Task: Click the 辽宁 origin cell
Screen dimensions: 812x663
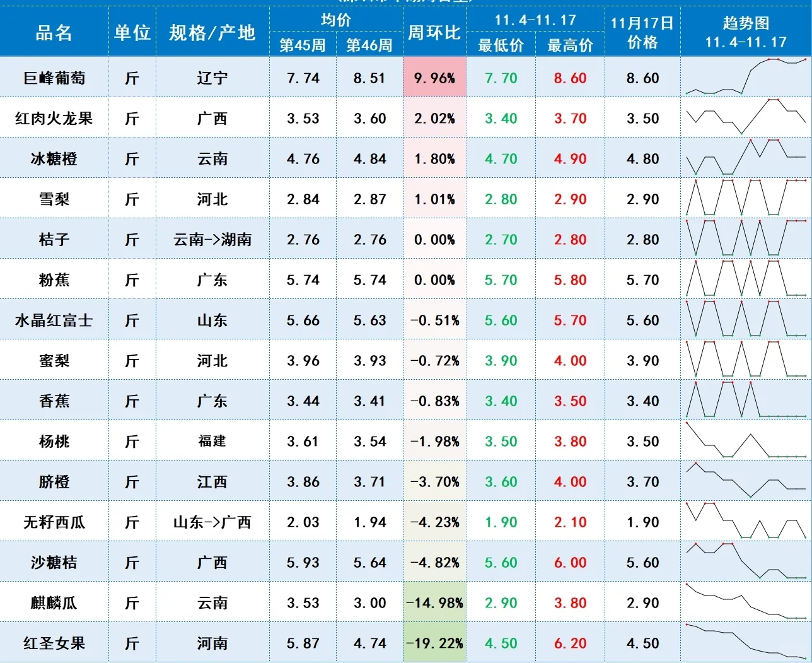Action: [x=212, y=78]
